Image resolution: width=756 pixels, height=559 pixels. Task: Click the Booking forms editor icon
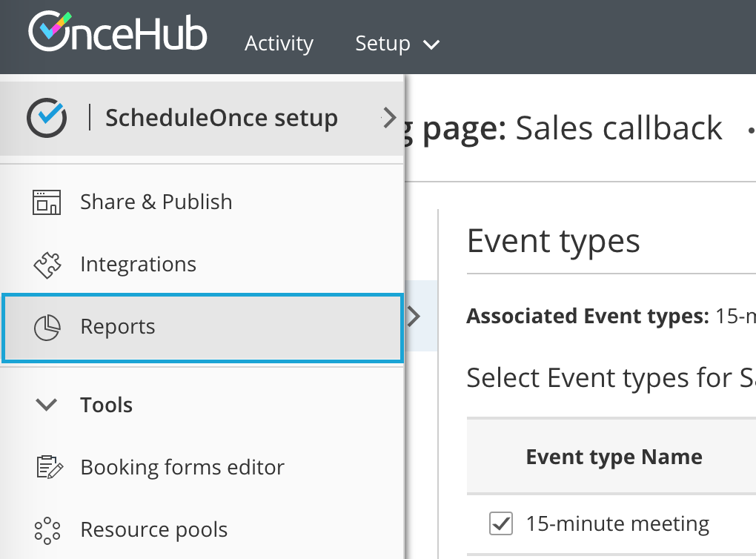tap(47, 467)
